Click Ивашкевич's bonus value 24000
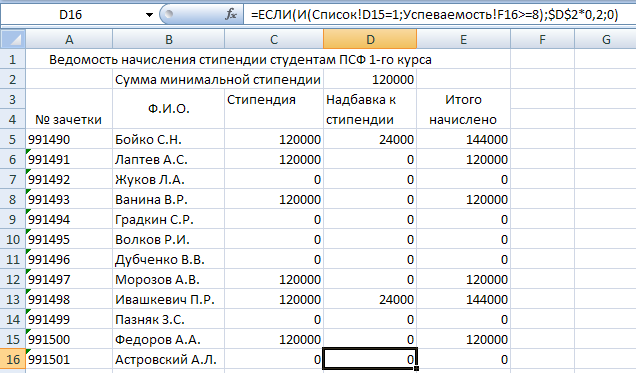This screenshot has height=373, width=636. click(x=370, y=299)
